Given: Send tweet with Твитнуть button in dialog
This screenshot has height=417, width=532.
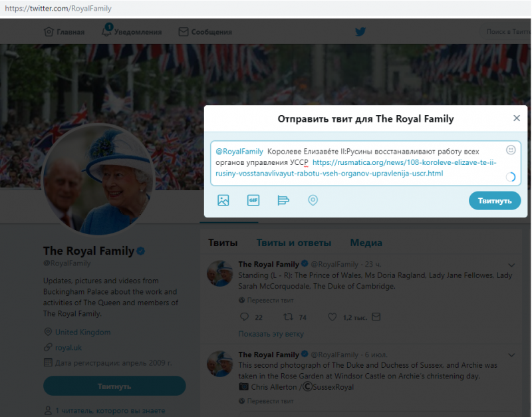Looking at the screenshot, I should [x=495, y=201].
